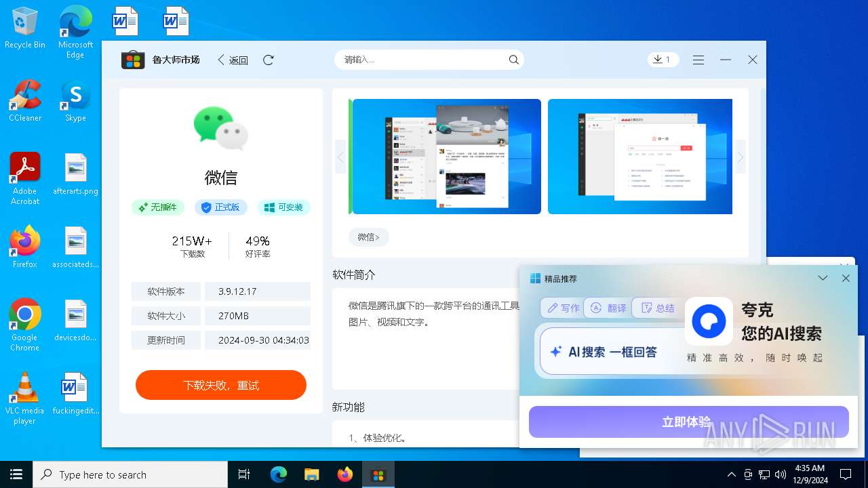Open Google Chrome desktop shortcut
The image size is (868, 488).
coord(25,325)
